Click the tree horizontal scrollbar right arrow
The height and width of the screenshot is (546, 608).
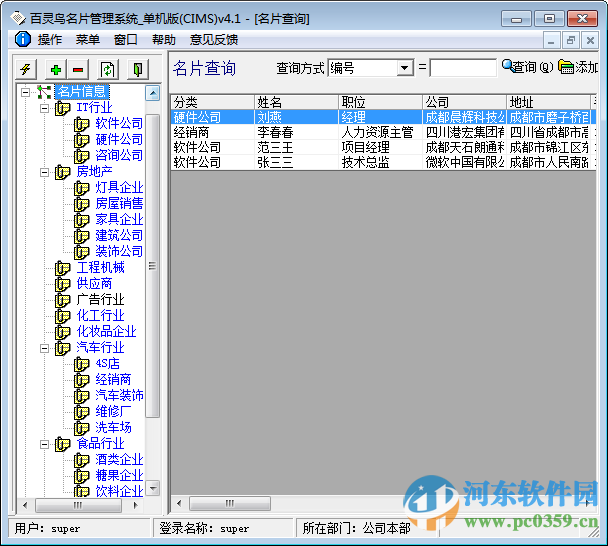[135, 505]
